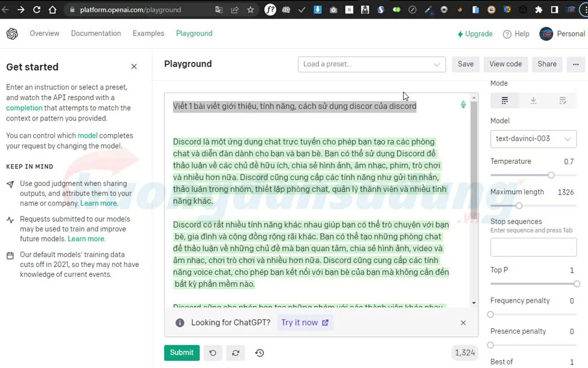The height and width of the screenshot is (368, 588).
Task: Close the Get started panel
Action: coord(134,67)
